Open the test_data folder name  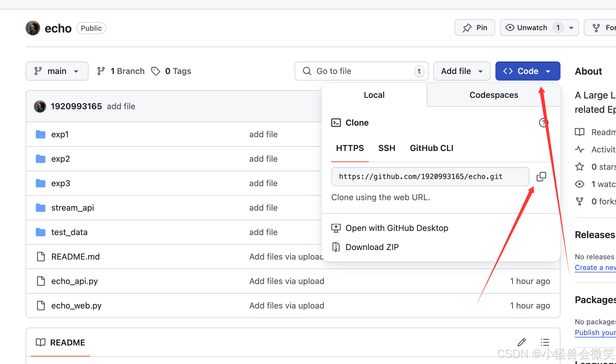[x=69, y=232]
